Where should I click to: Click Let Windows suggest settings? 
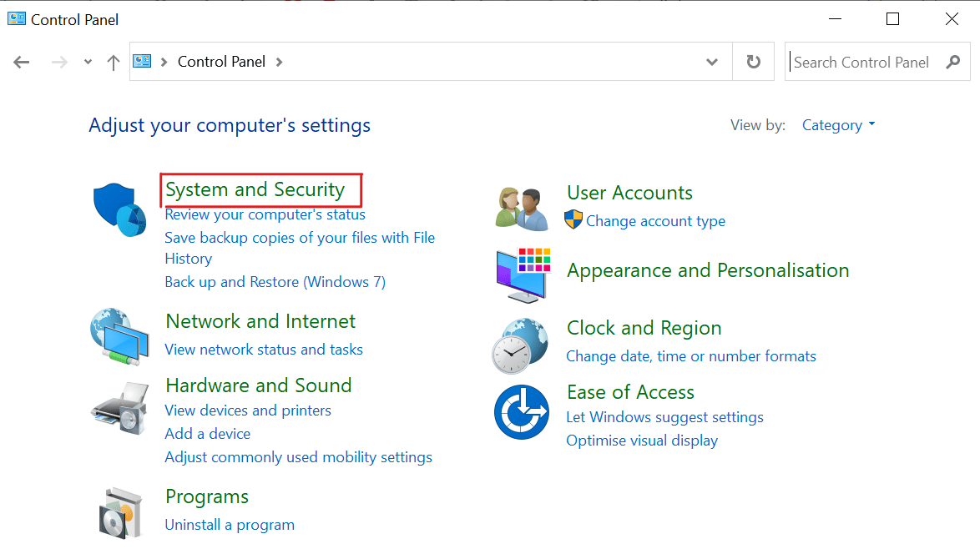coord(665,417)
